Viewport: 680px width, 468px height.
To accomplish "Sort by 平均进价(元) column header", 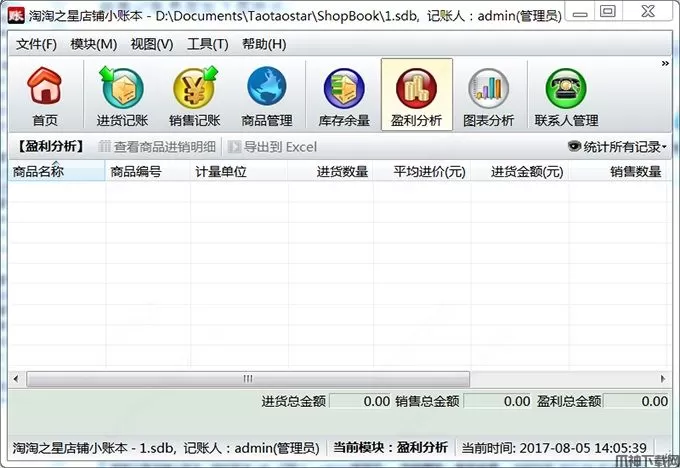I will 422,171.
